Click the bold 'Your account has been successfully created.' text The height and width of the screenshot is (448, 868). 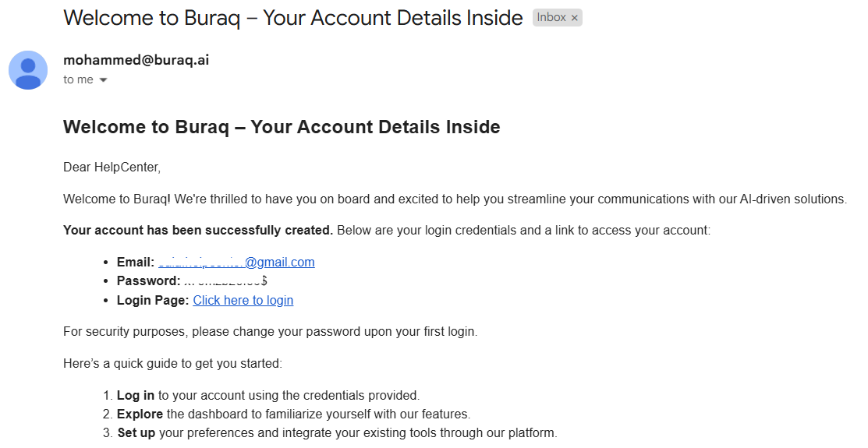[x=198, y=230]
